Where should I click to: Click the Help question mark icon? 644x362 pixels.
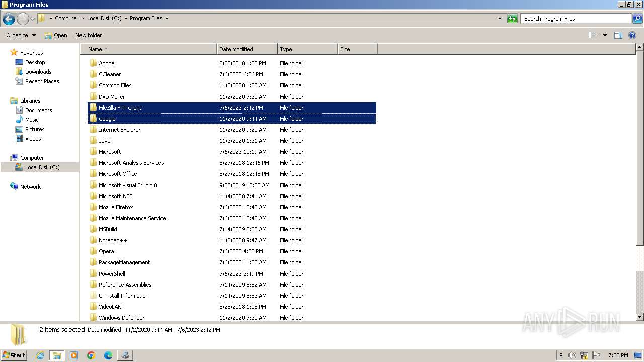(632, 35)
